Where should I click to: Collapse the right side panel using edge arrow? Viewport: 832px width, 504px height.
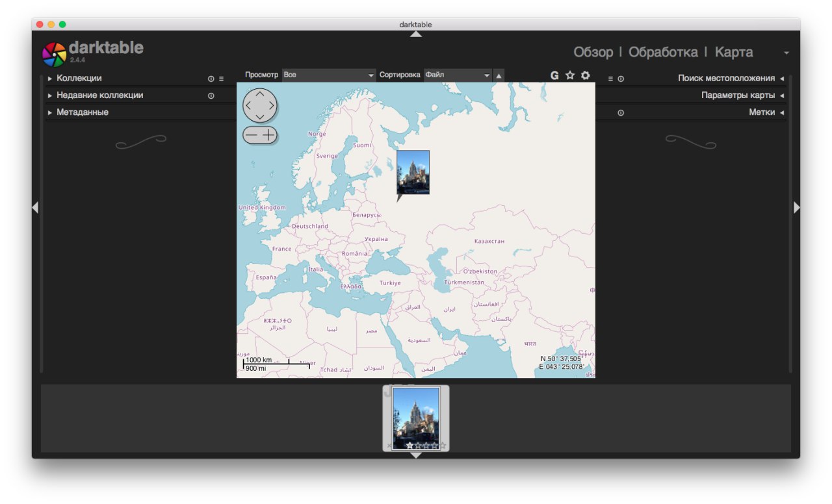[x=797, y=207]
